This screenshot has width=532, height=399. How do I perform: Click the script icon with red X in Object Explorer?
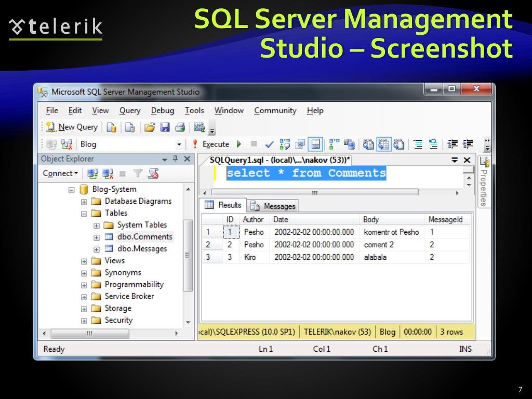click(x=153, y=174)
